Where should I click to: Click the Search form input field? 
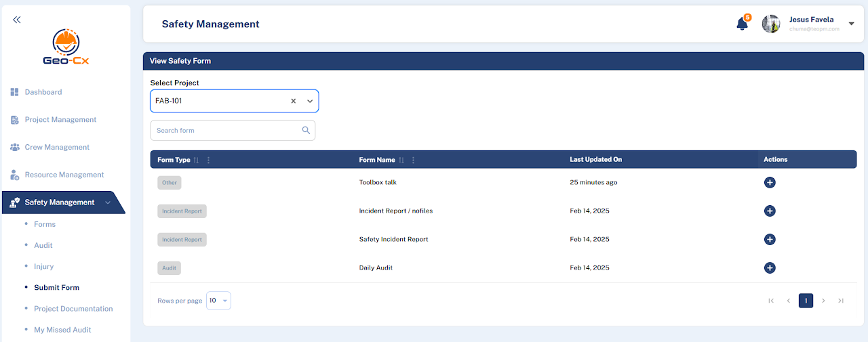pos(225,131)
